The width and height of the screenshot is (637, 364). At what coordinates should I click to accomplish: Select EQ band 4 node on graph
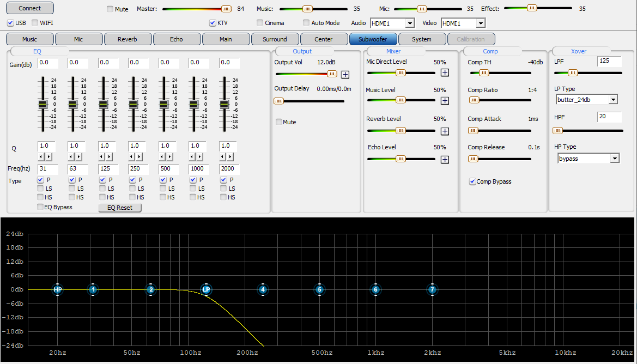click(263, 290)
